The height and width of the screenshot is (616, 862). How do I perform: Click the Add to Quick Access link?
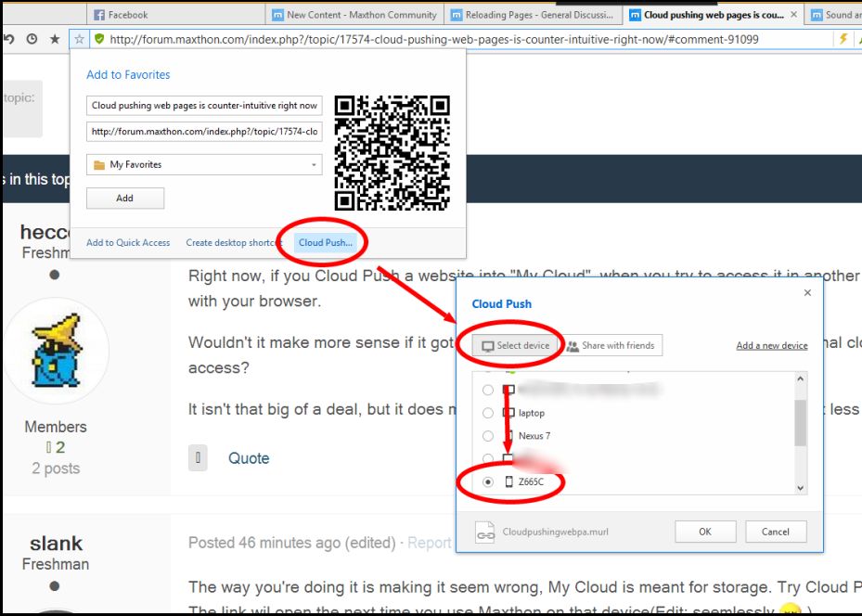coord(128,242)
